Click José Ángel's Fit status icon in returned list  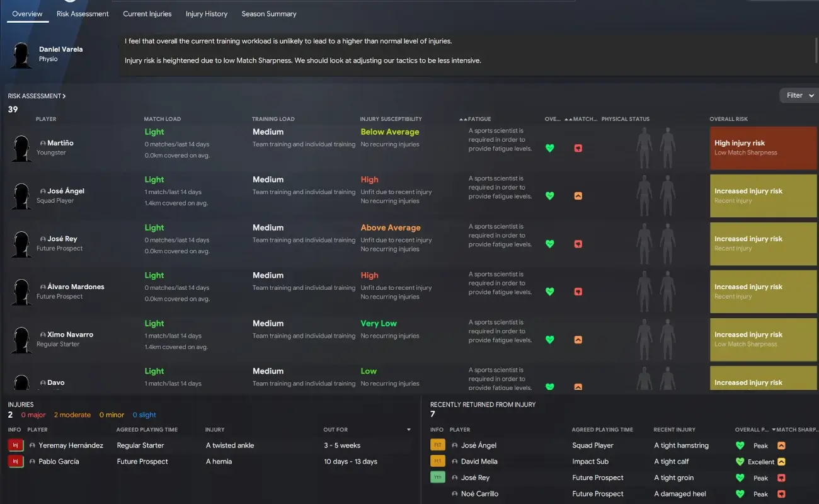pyautogui.click(x=437, y=445)
